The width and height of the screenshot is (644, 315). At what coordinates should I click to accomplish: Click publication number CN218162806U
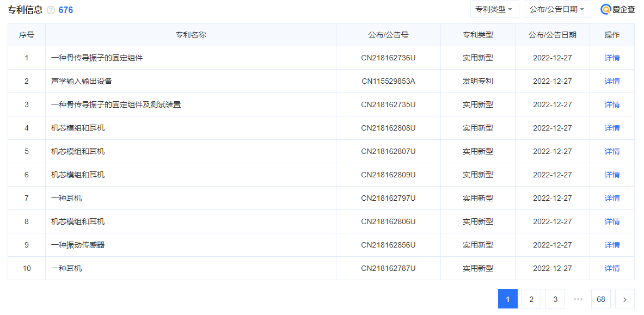coord(389,222)
